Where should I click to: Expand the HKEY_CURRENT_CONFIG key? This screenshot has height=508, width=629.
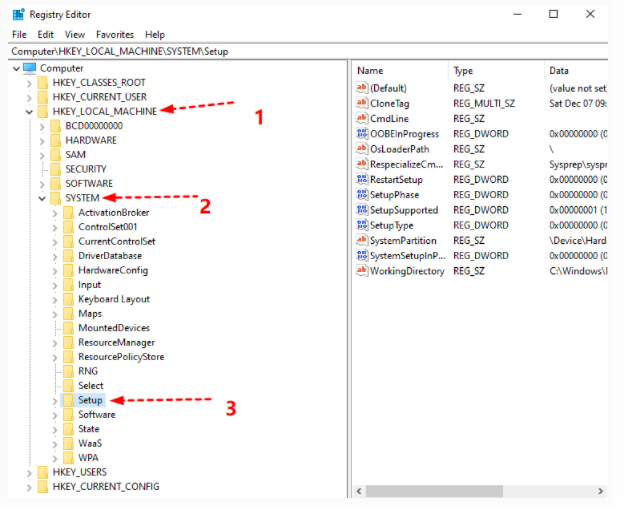pyautogui.click(x=29, y=488)
